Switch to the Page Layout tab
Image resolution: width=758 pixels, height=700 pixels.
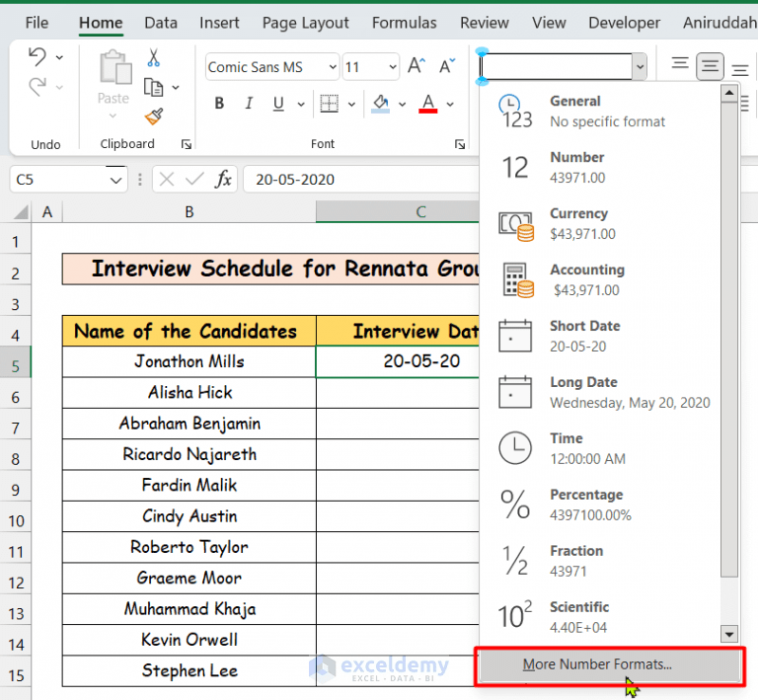tap(306, 23)
